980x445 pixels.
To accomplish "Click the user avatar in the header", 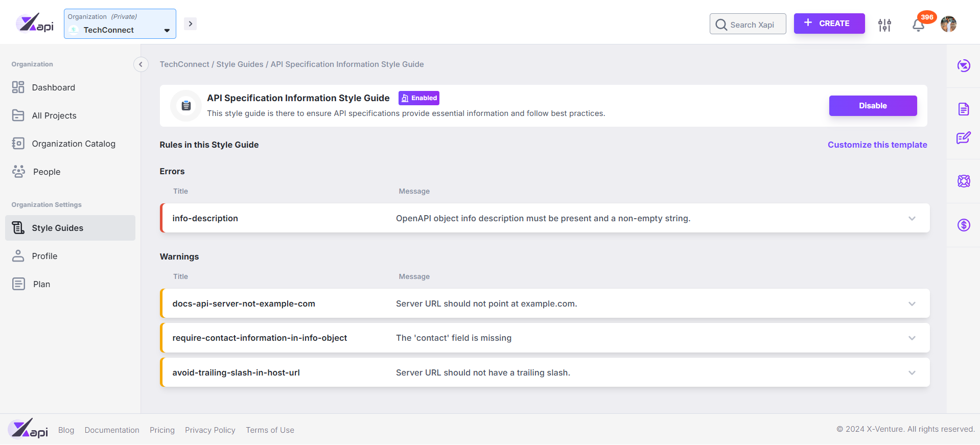I will pos(948,24).
